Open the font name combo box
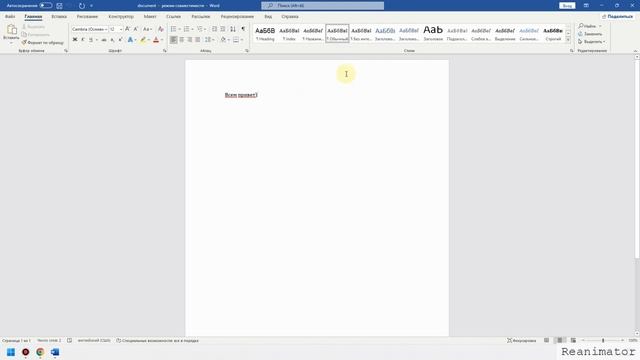 coord(89,29)
